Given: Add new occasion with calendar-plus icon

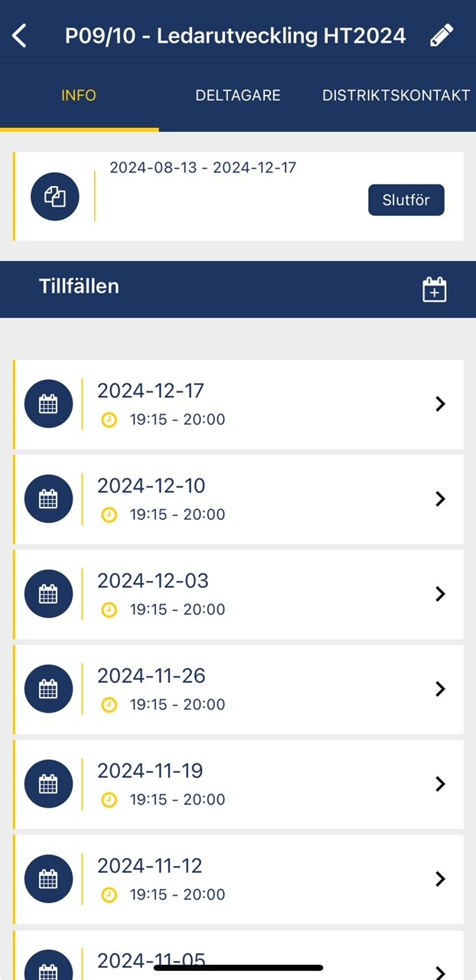Looking at the screenshot, I should point(434,289).
